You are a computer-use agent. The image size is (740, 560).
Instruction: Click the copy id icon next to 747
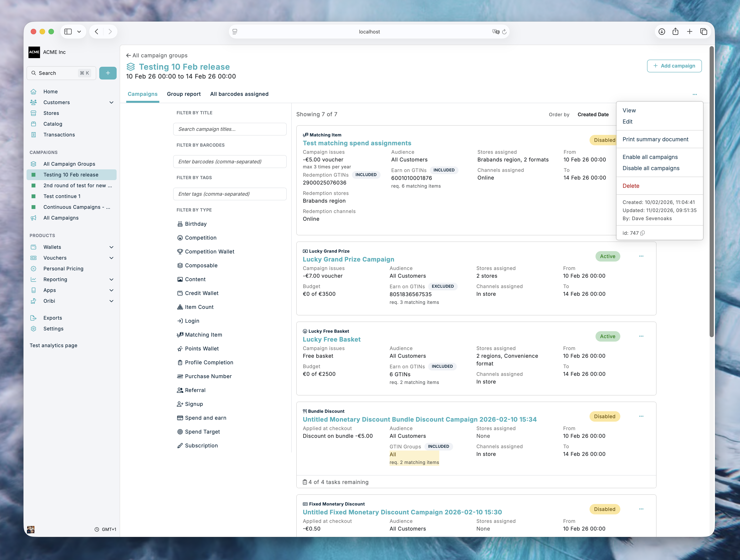point(643,233)
